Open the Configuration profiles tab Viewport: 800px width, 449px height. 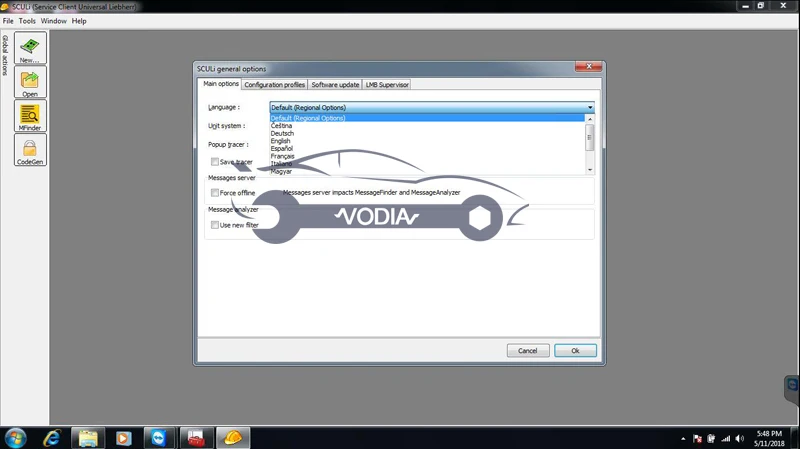coord(274,85)
